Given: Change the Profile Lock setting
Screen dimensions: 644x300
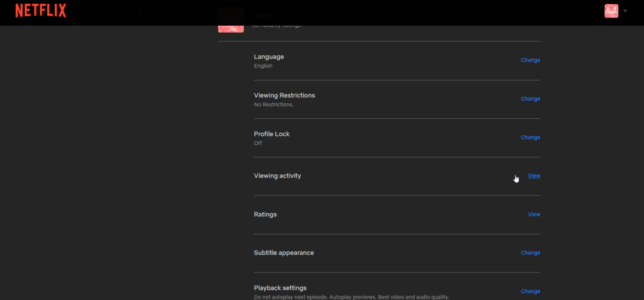Looking at the screenshot, I should [x=530, y=137].
